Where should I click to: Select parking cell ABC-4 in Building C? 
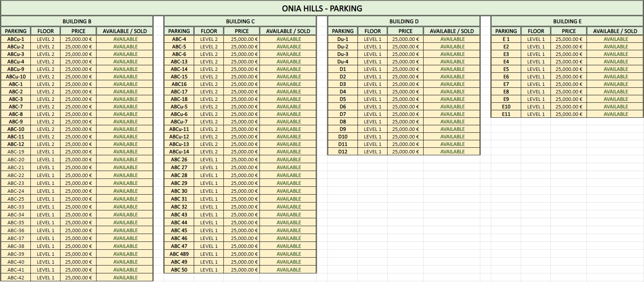tap(179, 39)
